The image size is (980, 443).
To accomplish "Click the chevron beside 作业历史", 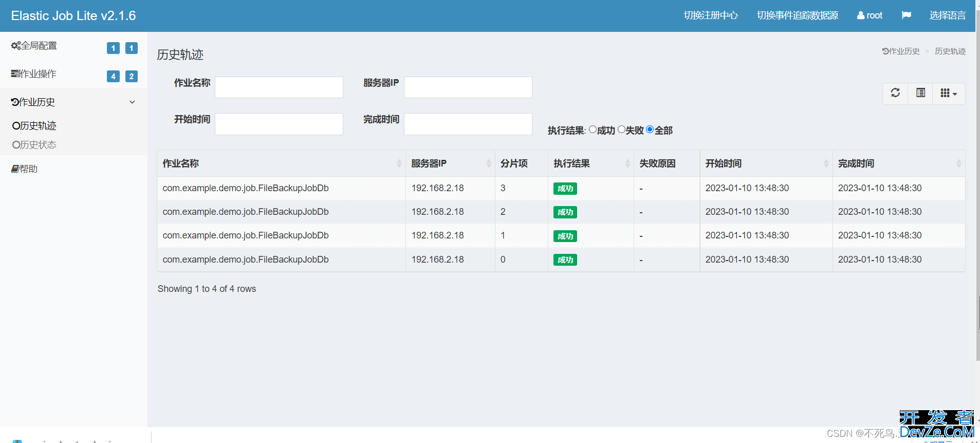I will 132,102.
